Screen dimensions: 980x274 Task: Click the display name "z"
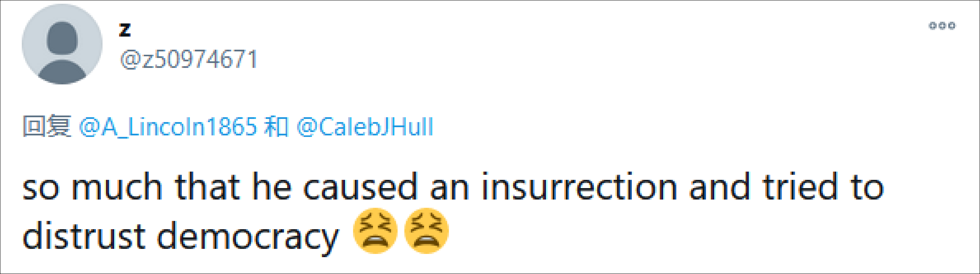pyautogui.click(x=125, y=30)
